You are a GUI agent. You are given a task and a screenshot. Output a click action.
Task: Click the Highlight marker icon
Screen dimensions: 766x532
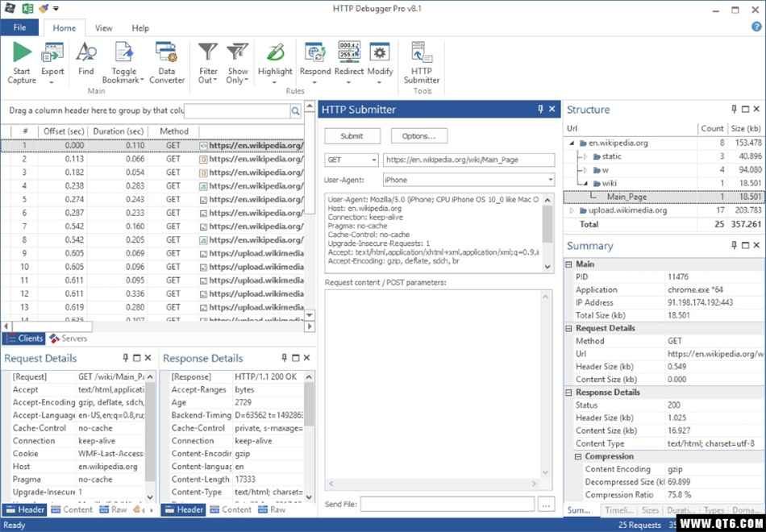coord(275,52)
